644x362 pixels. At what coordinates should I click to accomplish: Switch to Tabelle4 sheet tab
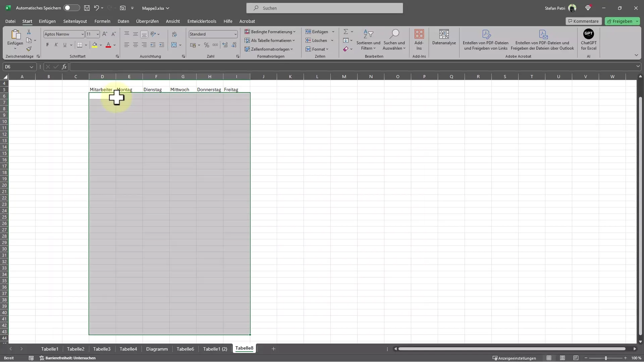point(128,349)
